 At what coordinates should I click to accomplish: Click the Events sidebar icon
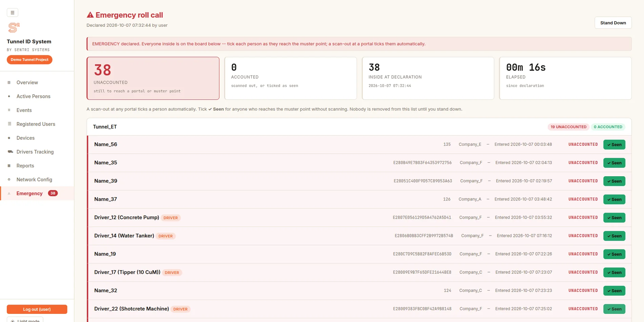9,110
